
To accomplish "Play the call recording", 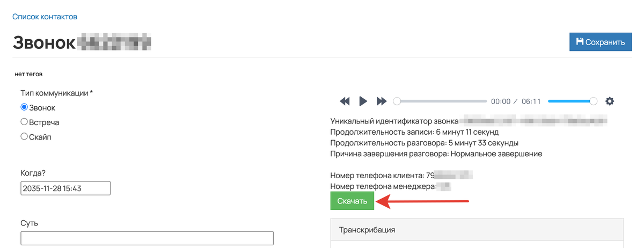I will click(x=363, y=101).
